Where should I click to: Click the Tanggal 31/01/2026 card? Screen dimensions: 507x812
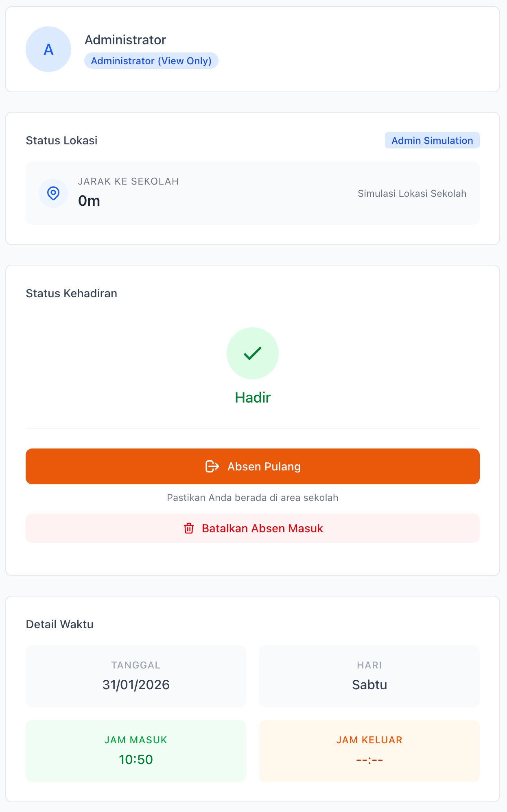(136, 676)
